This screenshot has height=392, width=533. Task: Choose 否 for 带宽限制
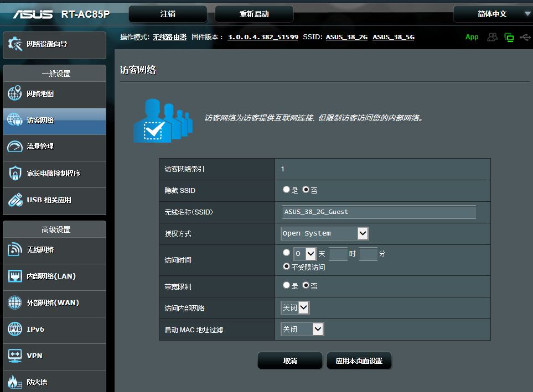(306, 285)
